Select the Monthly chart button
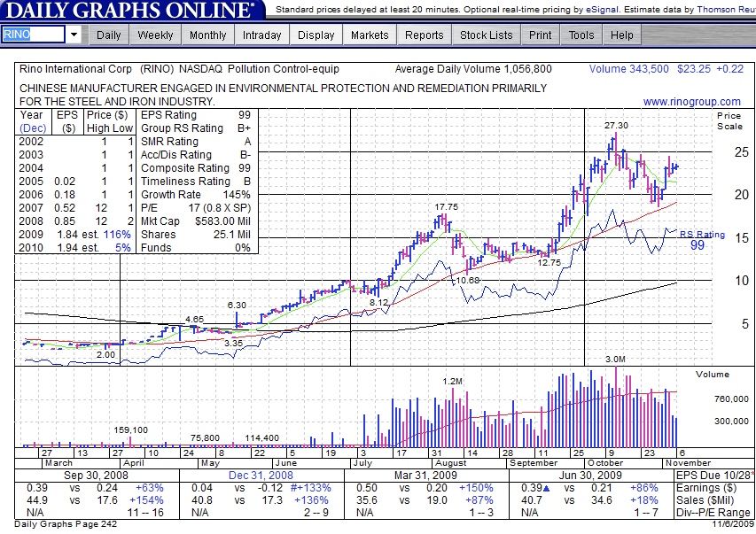The width and height of the screenshot is (756, 534). click(x=208, y=35)
